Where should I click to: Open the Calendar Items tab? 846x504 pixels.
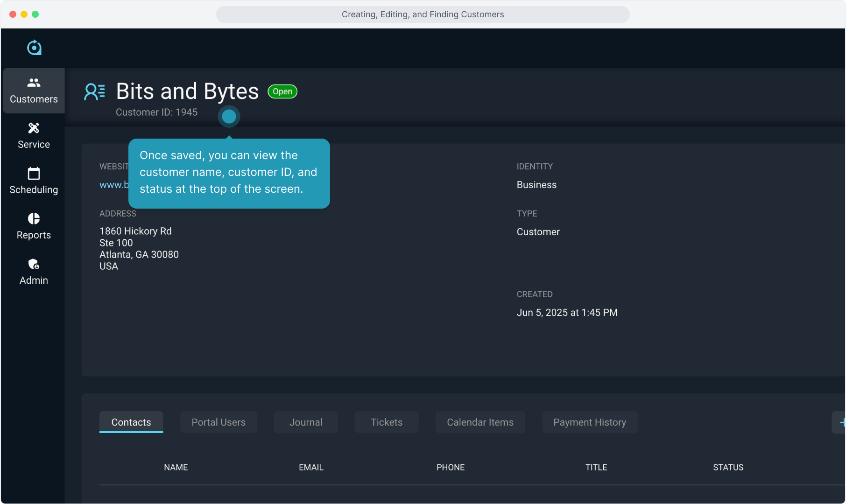coord(480,422)
